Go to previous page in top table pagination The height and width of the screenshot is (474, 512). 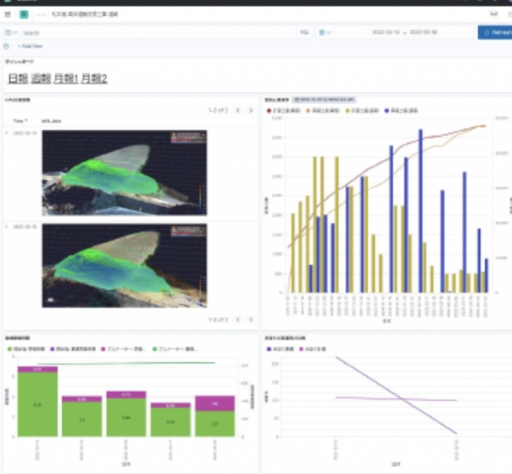coord(238,110)
